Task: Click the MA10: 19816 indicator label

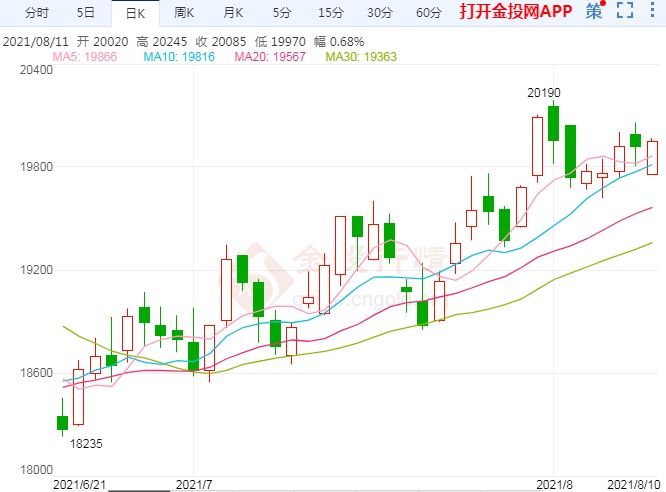Action: click(x=179, y=57)
